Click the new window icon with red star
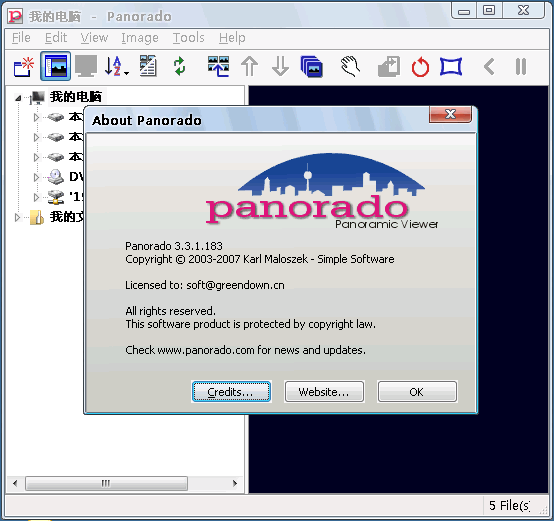Screen dimensions: 554x521 click(24, 66)
